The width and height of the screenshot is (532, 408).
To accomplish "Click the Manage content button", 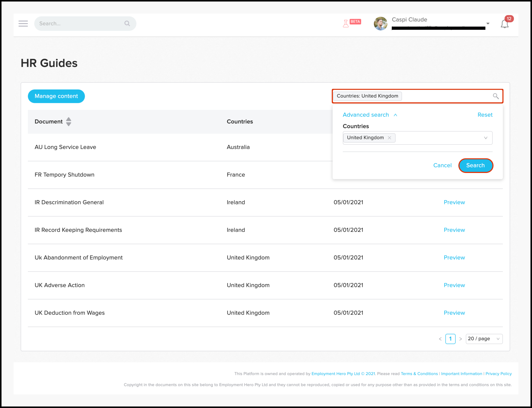I will pyautogui.click(x=56, y=96).
